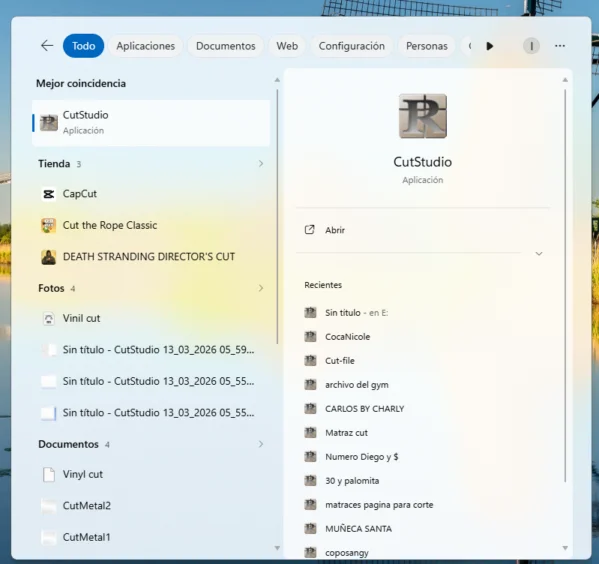Screen dimensions: 599x564
Task: Click the CutMetal1 thumbnail icon
Action: coord(49,537)
